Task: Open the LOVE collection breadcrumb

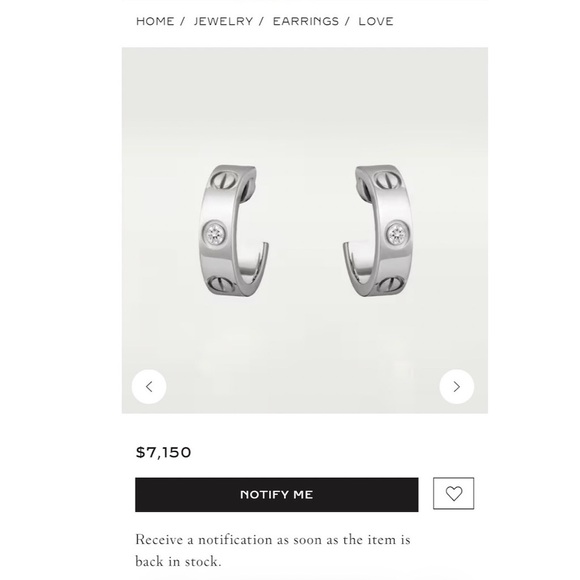Action: click(376, 21)
